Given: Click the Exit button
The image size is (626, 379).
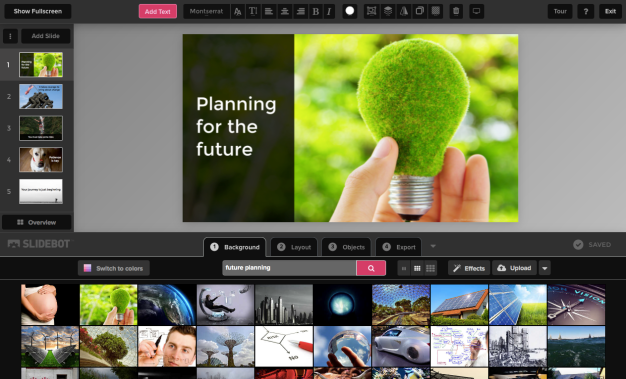Looking at the screenshot, I should pyautogui.click(x=610, y=11).
